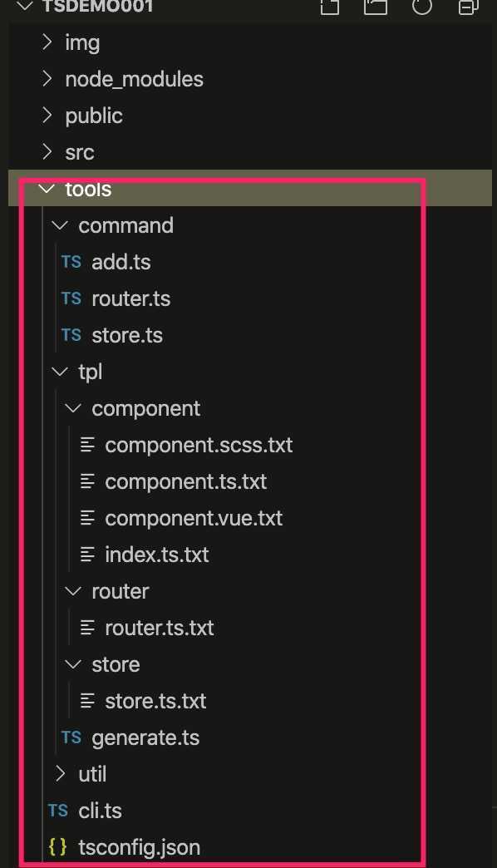Click the New File icon in explorer header
This screenshot has width=497, height=868.
(329, 6)
